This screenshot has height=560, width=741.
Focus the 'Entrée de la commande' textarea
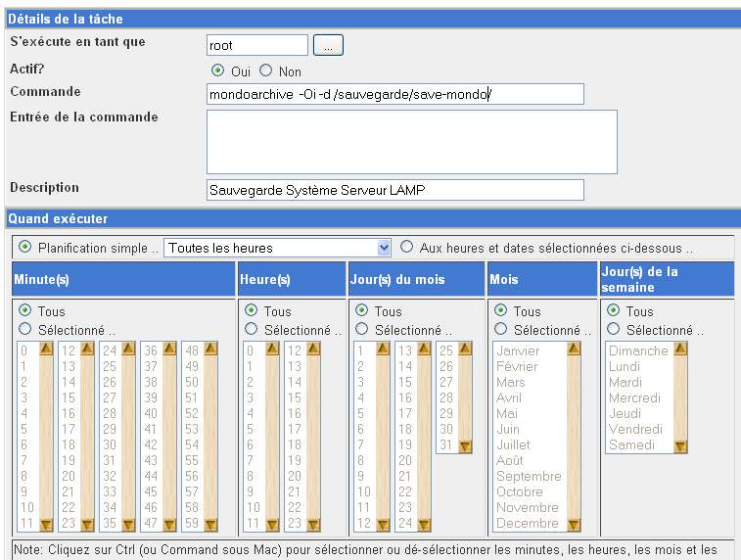point(411,141)
